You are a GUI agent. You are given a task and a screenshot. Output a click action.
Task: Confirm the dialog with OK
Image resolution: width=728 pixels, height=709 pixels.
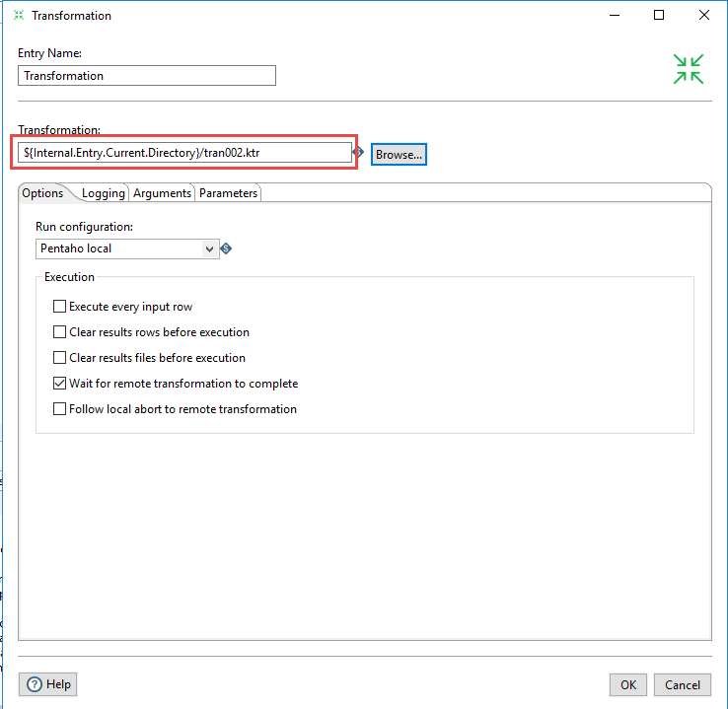pos(628,684)
